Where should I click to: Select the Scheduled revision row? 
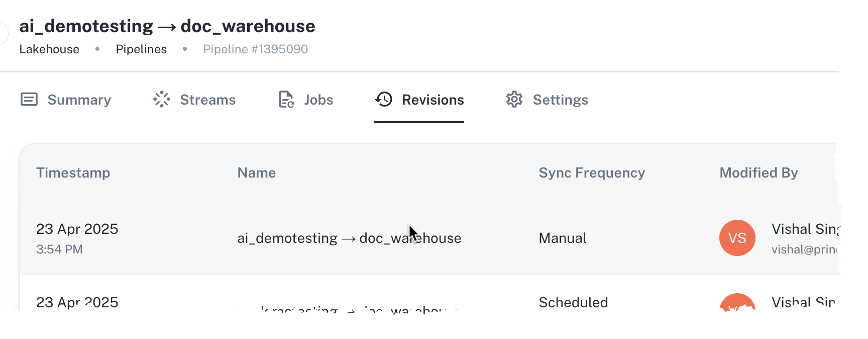[x=430, y=293]
